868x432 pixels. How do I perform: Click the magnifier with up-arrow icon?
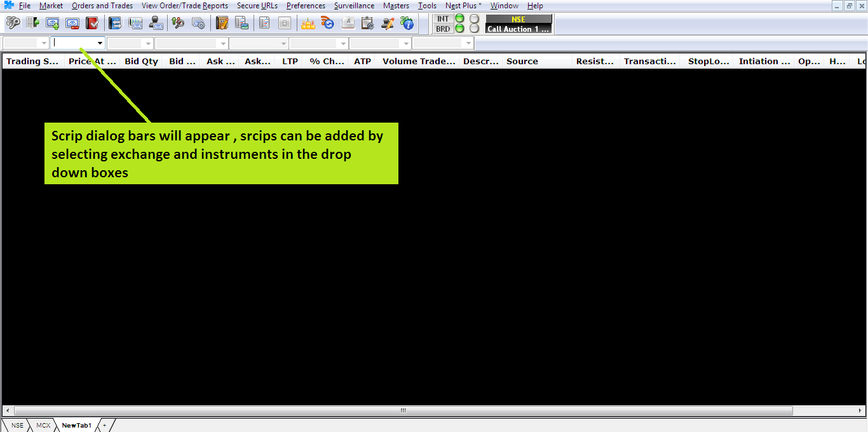pyautogui.click(x=179, y=24)
